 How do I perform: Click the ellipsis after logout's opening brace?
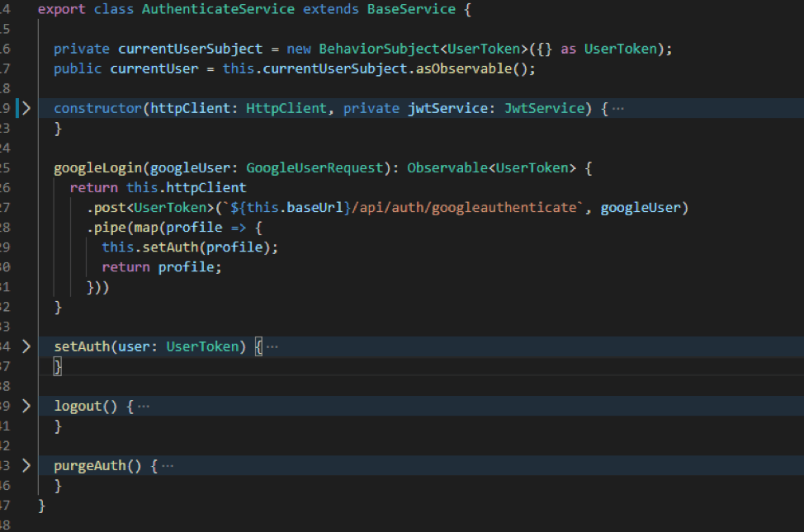[144, 407]
